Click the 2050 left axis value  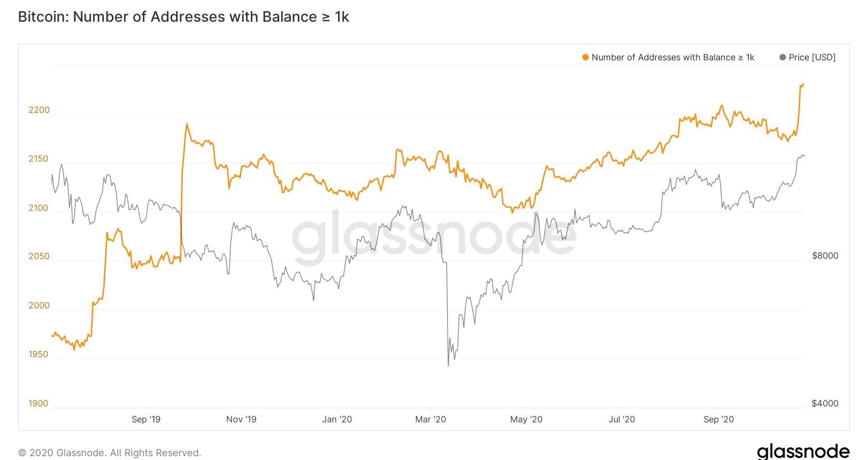(39, 256)
